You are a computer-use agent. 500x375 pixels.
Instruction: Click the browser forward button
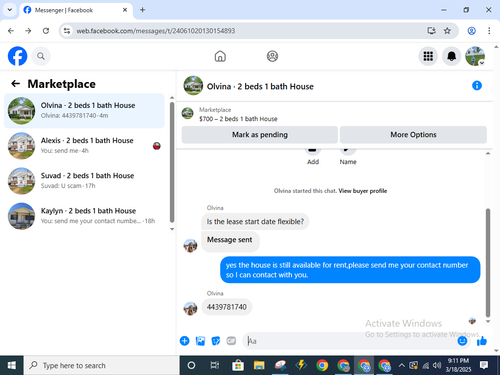[x=28, y=31]
